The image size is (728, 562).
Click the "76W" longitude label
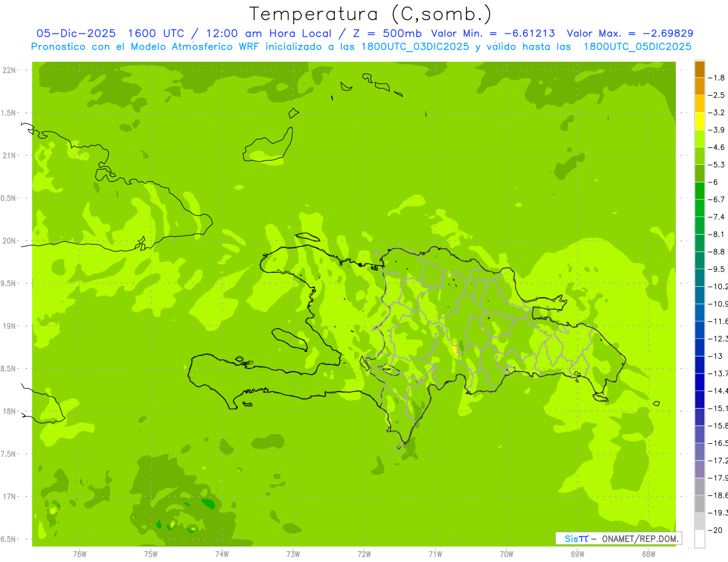(79, 554)
